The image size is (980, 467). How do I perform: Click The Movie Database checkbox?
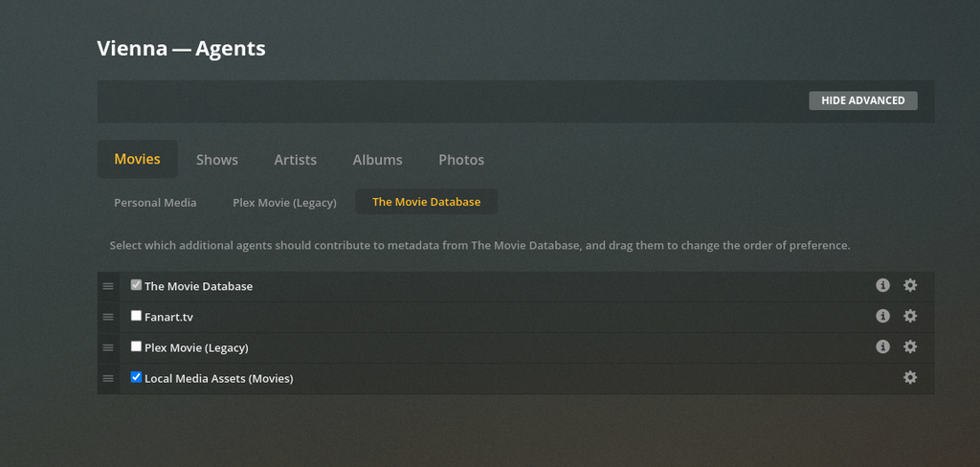pos(136,285)
